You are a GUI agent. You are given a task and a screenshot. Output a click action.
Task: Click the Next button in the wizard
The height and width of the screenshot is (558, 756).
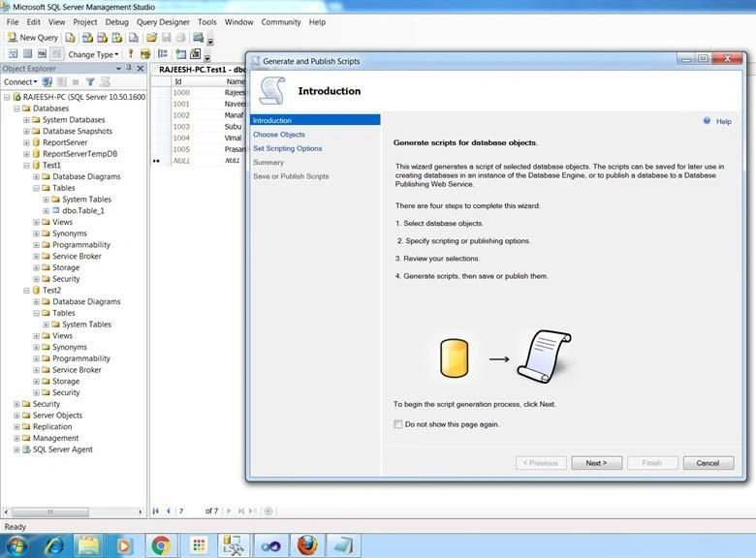596,463
